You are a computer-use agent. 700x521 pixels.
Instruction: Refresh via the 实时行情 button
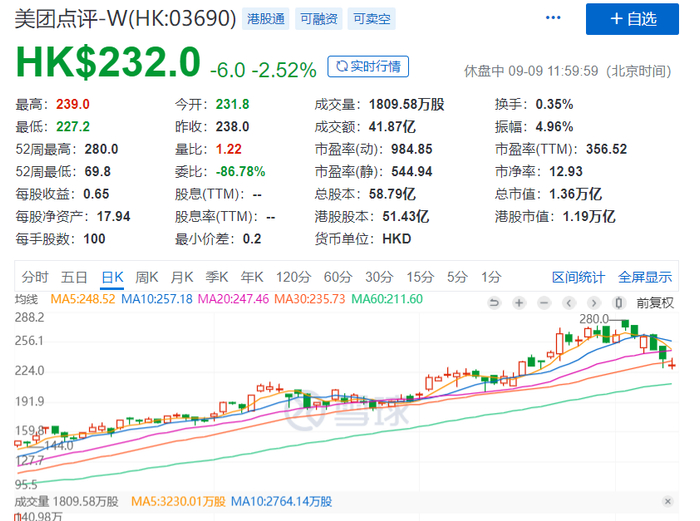click(368, 67)
